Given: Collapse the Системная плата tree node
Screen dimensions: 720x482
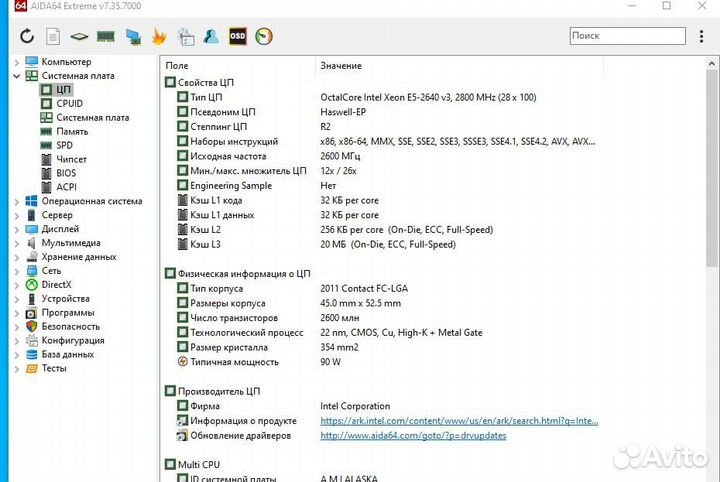Looking at the screenshot, I should pos(17,76).
